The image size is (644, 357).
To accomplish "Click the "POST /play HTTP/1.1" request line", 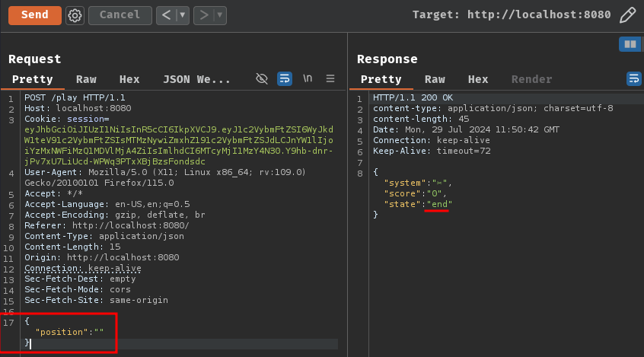I will 75,97.
